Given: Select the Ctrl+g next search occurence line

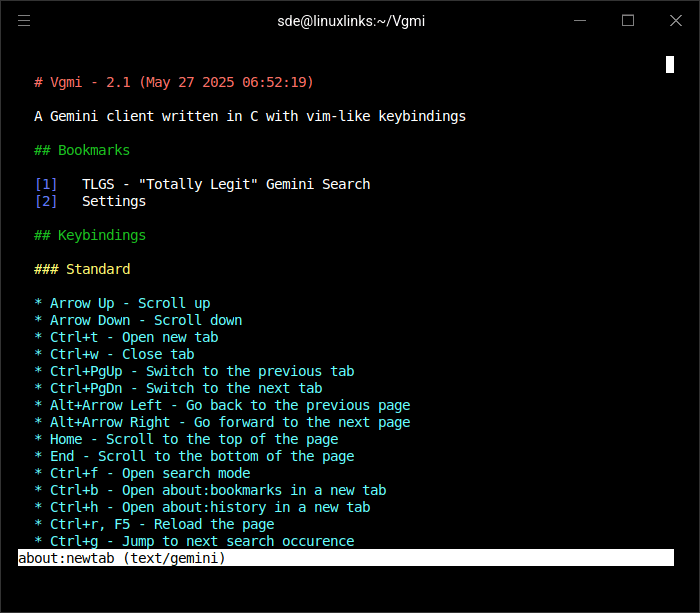Looking at the screenshot, I should click(194, 541).
